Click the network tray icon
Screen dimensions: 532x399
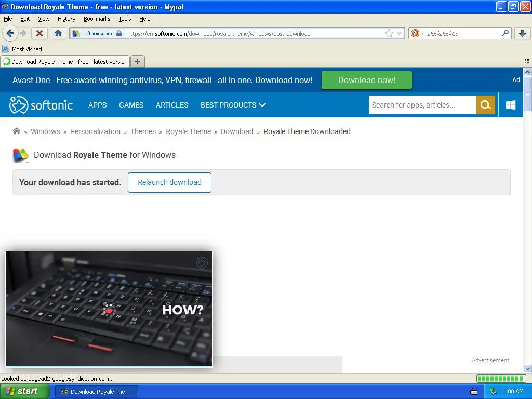point(493,392)
